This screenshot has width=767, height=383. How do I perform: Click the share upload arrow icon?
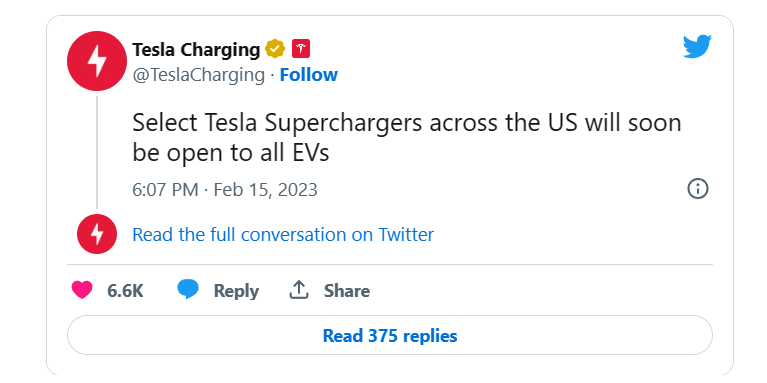[x=298, y=290]
